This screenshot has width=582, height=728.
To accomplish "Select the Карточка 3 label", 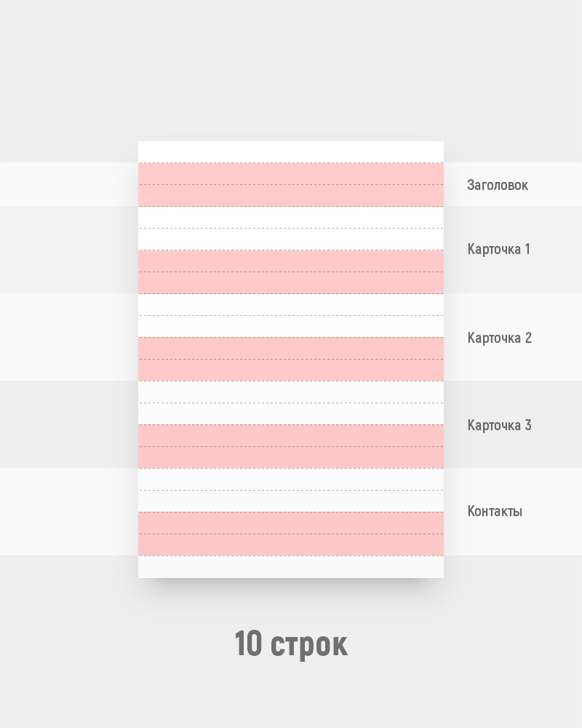I will coord(500,425).
